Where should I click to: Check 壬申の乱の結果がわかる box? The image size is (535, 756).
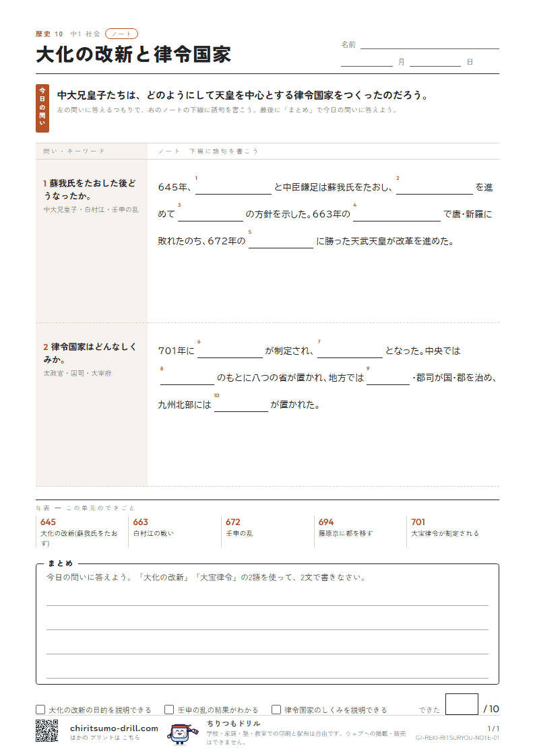(169, 710)
